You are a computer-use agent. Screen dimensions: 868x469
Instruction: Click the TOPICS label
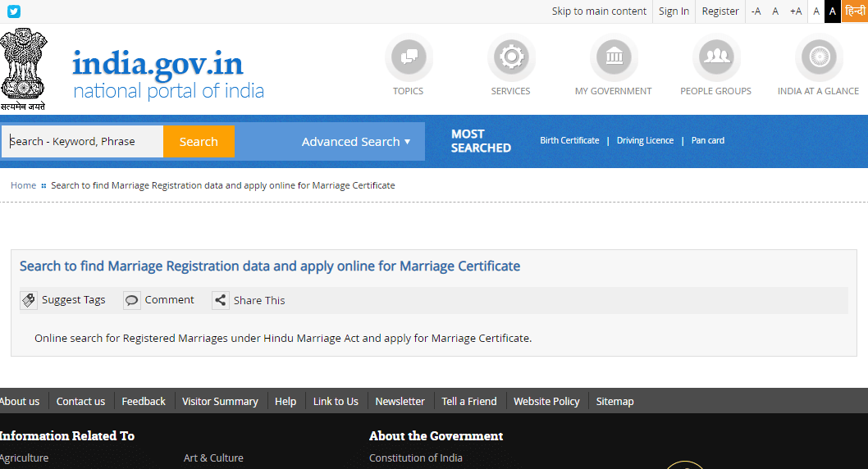pyautogui.click(x=408, y=91)
